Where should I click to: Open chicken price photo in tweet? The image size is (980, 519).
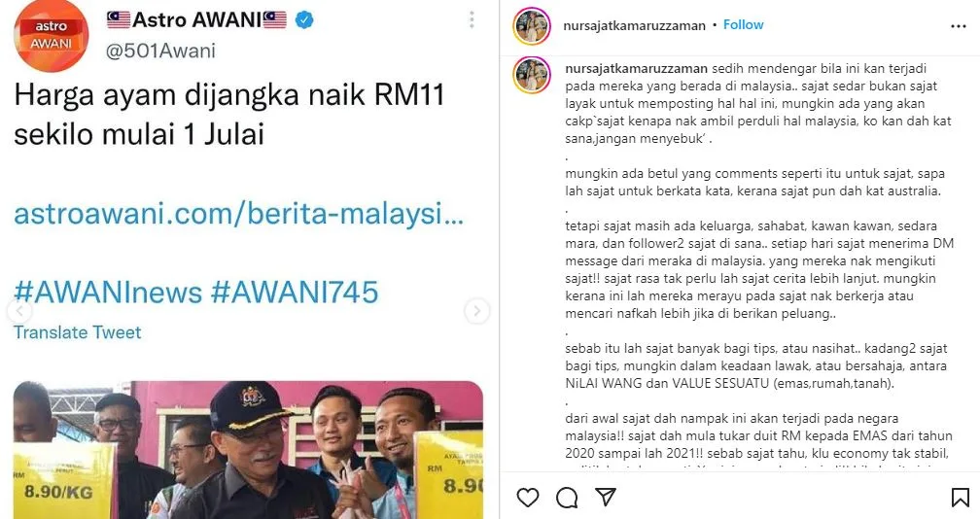coord(248,450)
